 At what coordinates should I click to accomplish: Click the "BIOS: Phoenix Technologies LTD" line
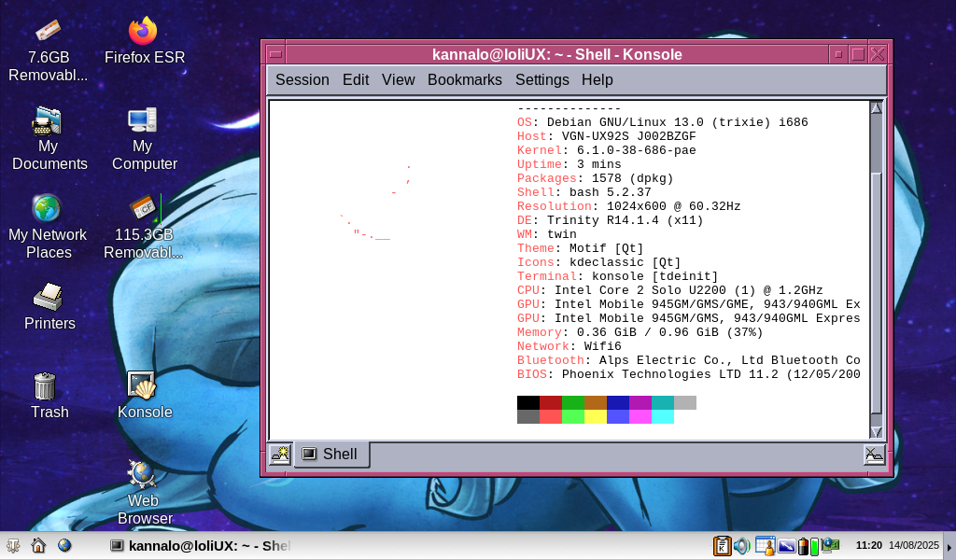[x=688, y=375]
